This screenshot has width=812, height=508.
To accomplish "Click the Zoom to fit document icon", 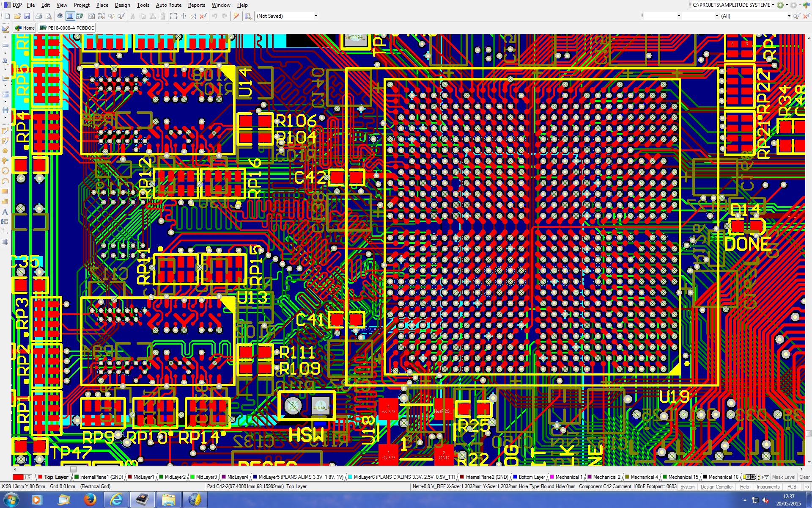I will tap(91, 16).
